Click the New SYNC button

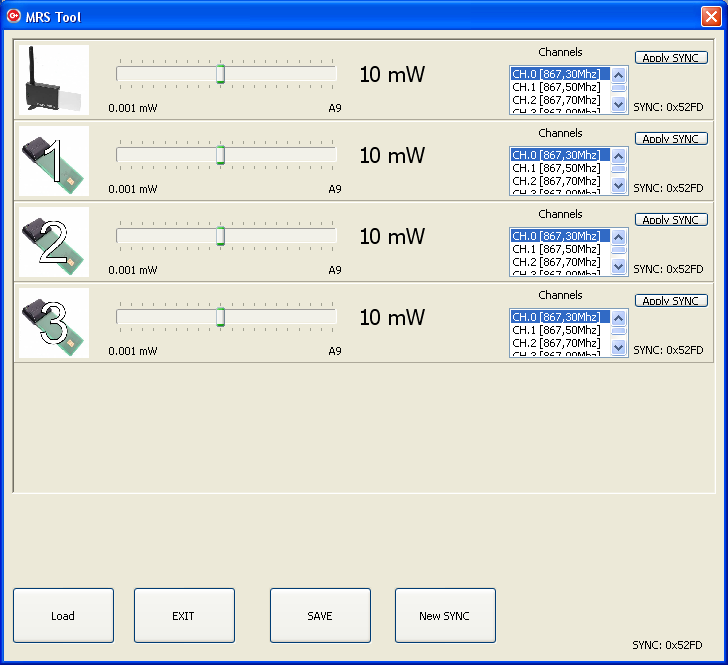coord(445,615)
